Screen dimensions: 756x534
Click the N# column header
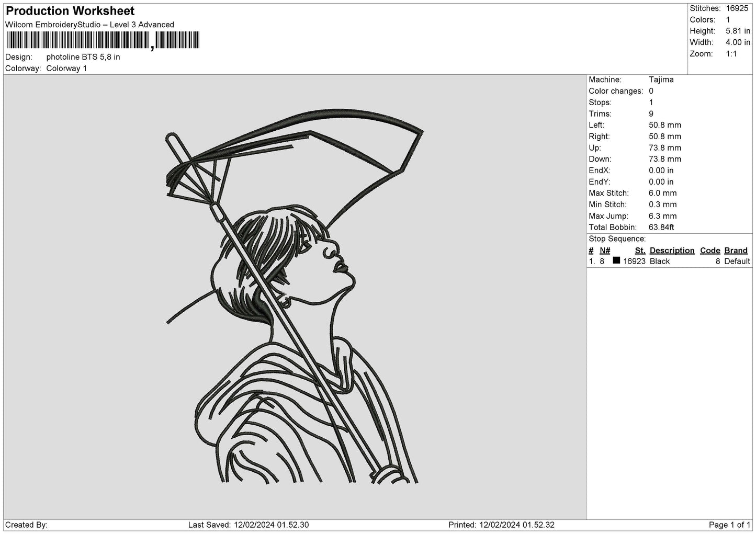tap(605, 251)
